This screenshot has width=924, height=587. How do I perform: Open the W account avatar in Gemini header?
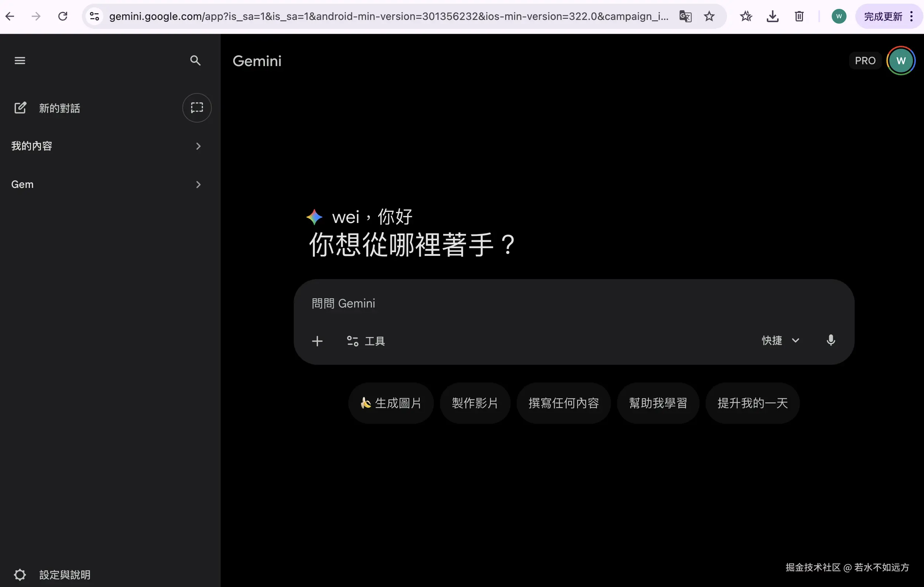[x=901, y=61]
